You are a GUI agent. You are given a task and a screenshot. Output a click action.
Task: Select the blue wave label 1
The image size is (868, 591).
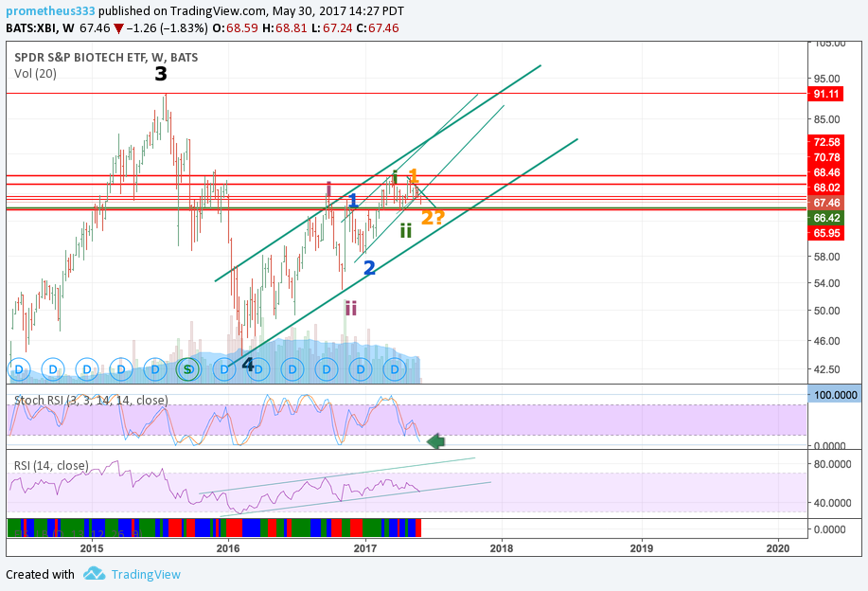[x=353, y=201]
